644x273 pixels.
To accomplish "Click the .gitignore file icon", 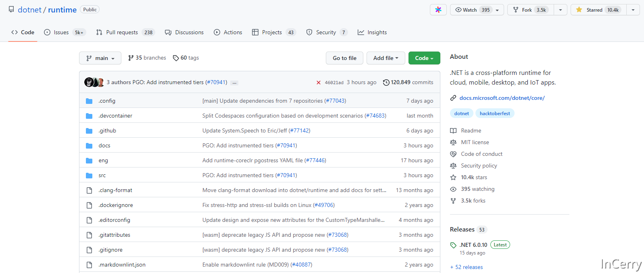I will 89,250.
